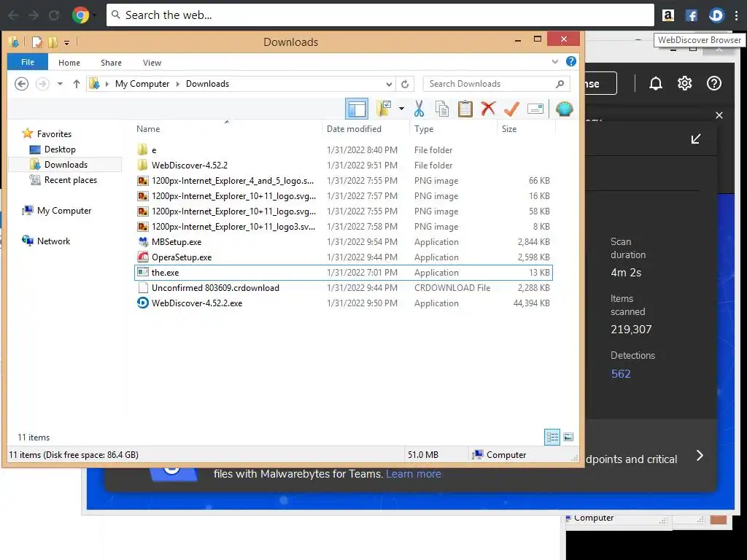The image size is (747, 560).
Task: Click the red X Delete icon
Action: (x=488, y=109)
